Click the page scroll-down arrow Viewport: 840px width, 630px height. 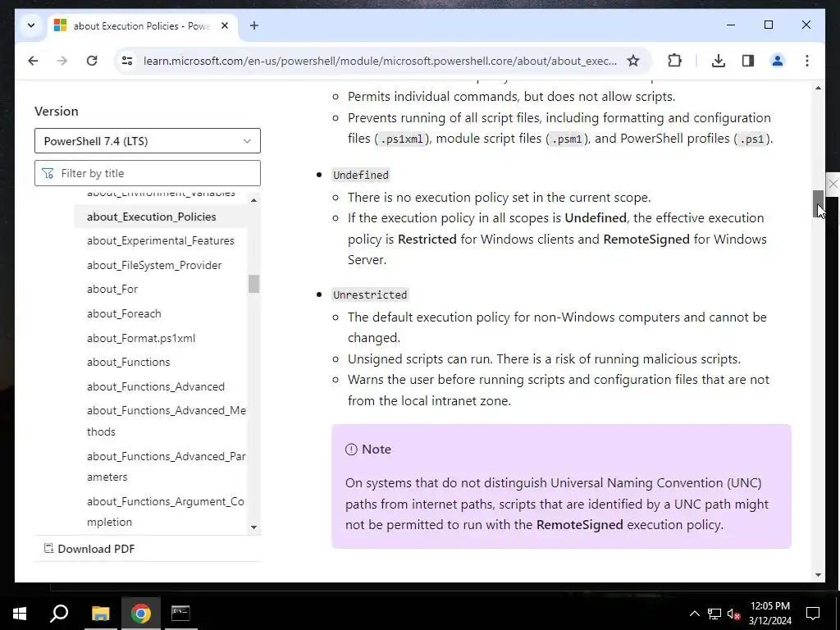(x=818, y=575)
